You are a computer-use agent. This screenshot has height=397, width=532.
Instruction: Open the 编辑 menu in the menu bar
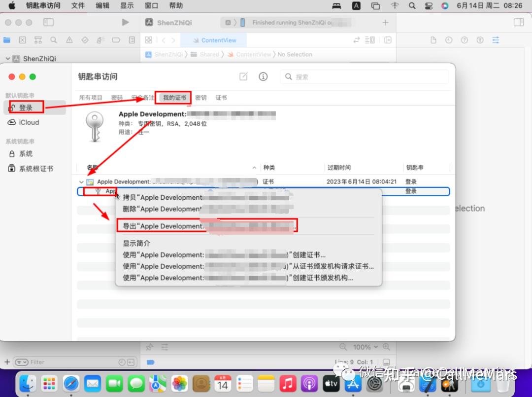click(102, 5)
